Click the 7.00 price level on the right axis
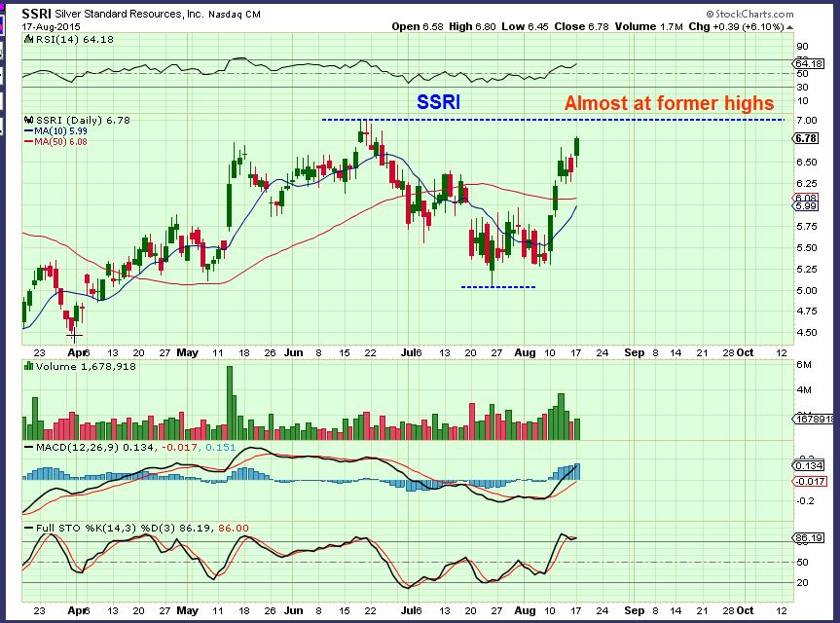The width and height of the screenshot is (840, 623). 807,121
